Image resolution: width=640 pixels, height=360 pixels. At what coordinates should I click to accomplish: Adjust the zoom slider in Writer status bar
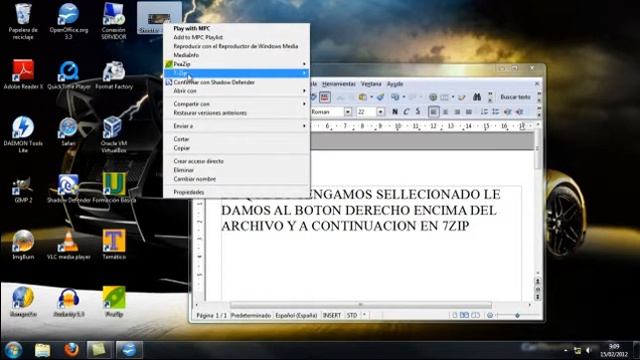(517, 315)
